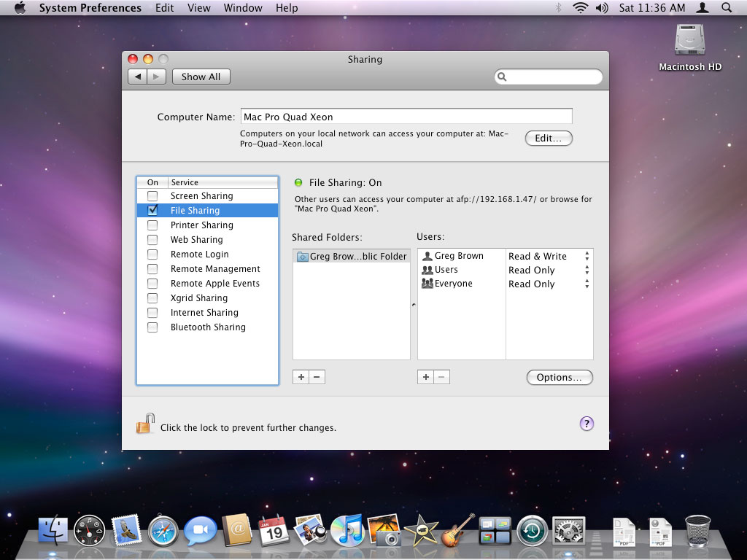Open the Window menu
Image resolution: width=747 pixels, height=560 pixels.
click(243, 7)
